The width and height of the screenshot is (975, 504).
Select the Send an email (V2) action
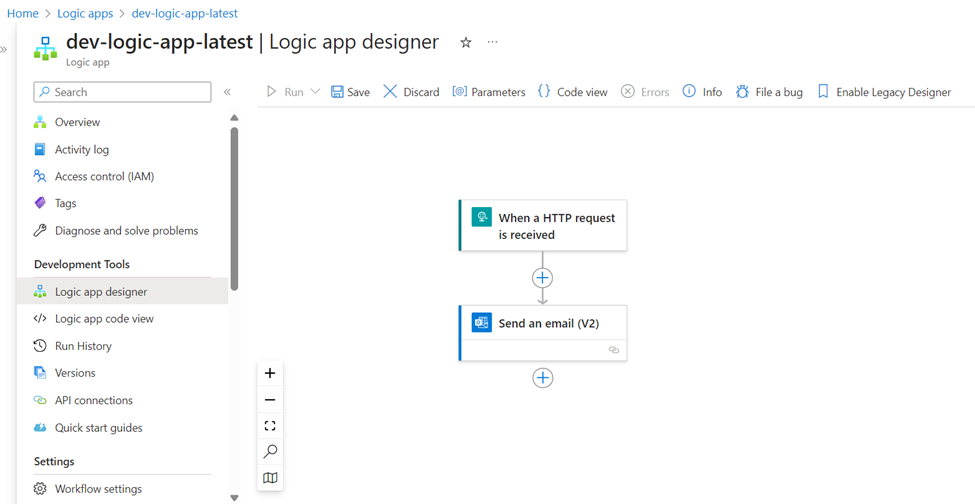point(543,332)
